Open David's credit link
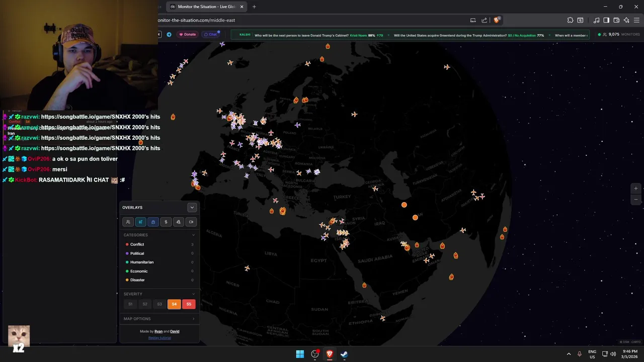This screenshot has width=644, height=362. click(175, 331)
